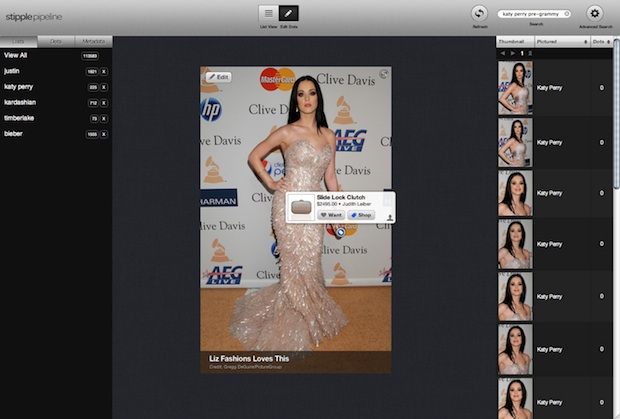620x419 pixels.
Task: Remove the 'kardashian' list with its X
Action: 104,103
